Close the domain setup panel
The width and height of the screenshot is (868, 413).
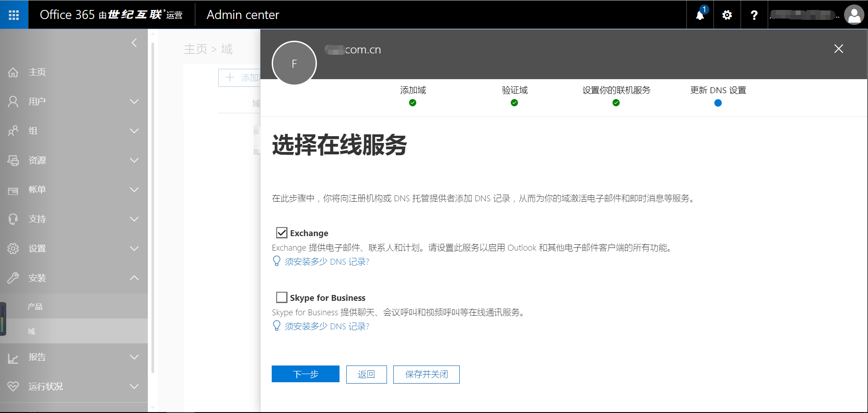(839, 49)
